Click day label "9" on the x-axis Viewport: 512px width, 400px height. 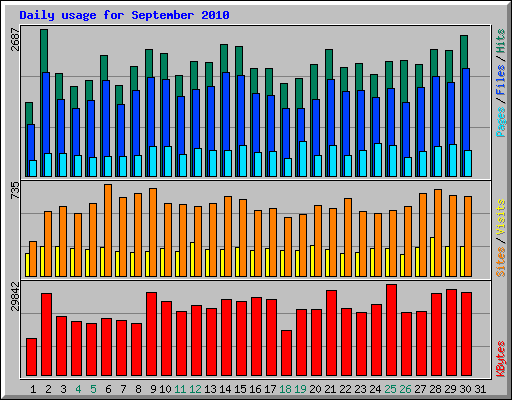tap(153, 389)
